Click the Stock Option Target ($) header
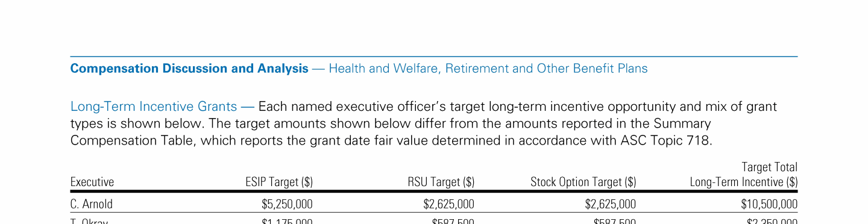The width and height of the screenshot is (868, 224). tap(583, 182)
